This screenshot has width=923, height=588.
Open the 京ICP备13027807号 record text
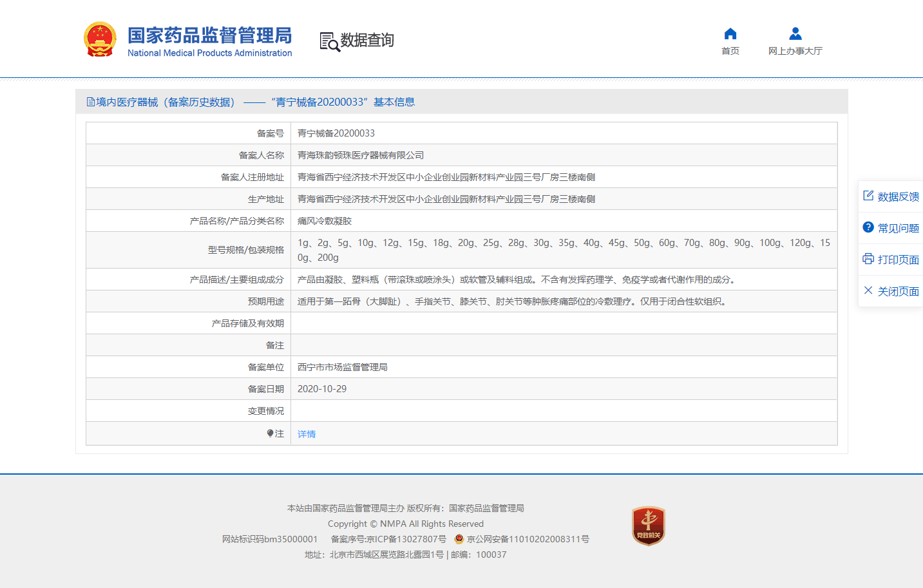[406, 539]
